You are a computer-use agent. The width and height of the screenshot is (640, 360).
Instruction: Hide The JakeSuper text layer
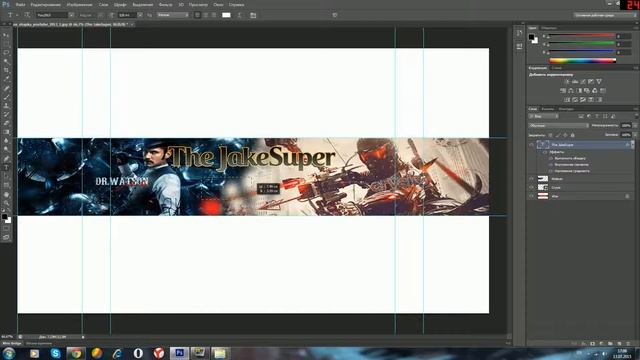pos(531,144)
